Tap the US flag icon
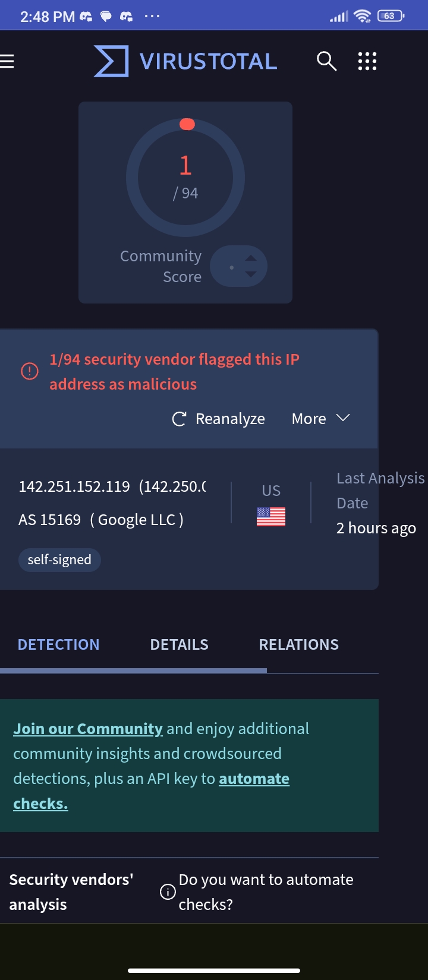428x980 pixels. point(271,517)
